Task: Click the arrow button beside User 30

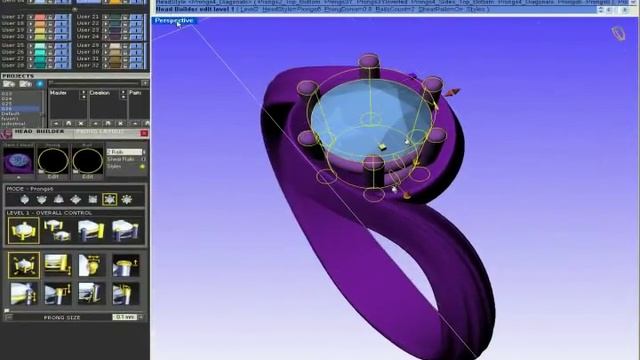Action: [105, 52]
